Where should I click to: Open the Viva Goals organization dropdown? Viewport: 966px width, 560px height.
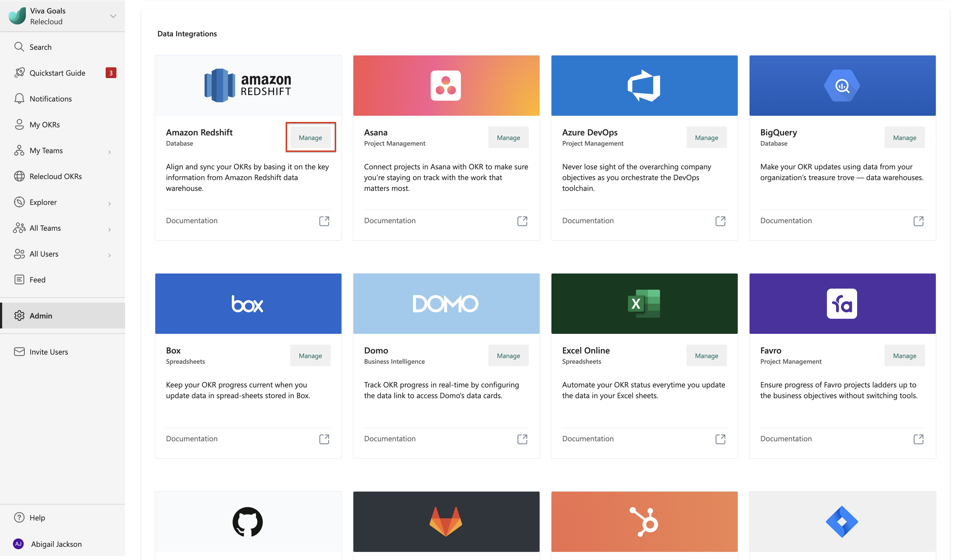(x=113, y=16)
